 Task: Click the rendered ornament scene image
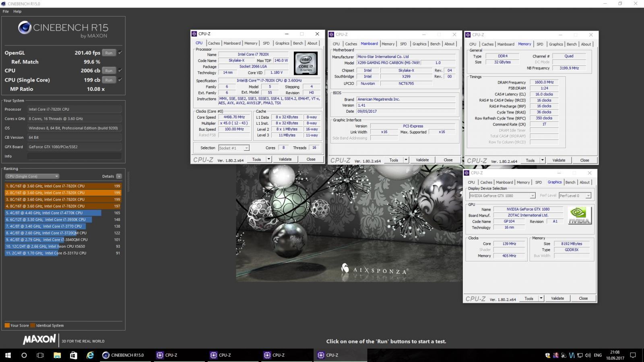pos(349,223)
